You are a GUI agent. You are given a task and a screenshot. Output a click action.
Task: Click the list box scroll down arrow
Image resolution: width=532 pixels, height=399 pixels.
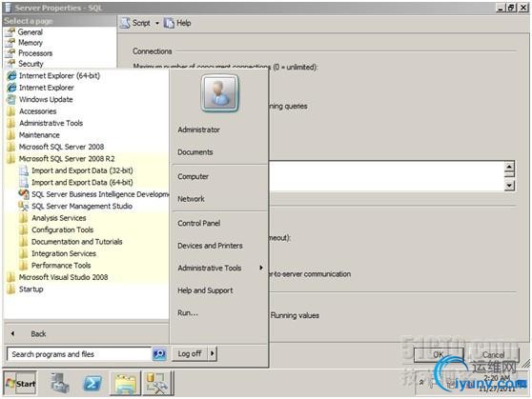tap(509, 186)
